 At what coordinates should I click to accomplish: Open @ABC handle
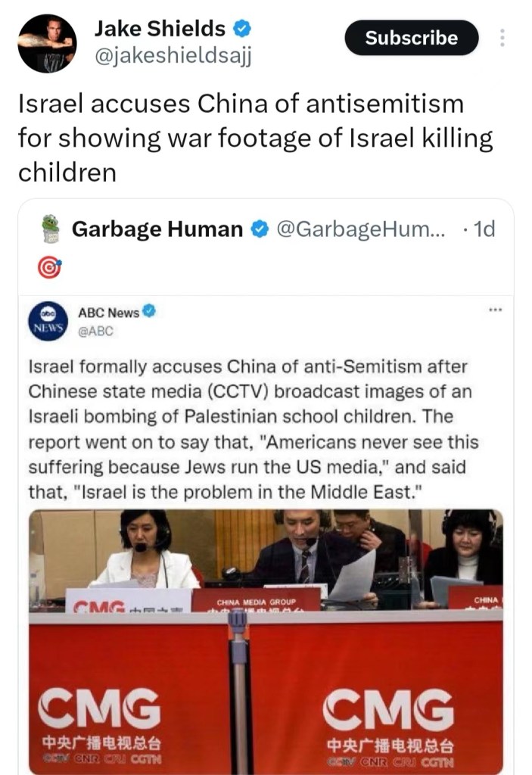click(95, 331)
